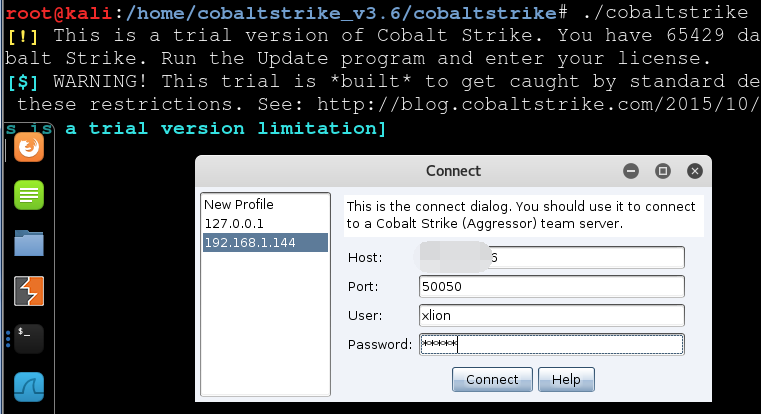
Task: Open Help from the Connect dialog
Action: (566, 380)
